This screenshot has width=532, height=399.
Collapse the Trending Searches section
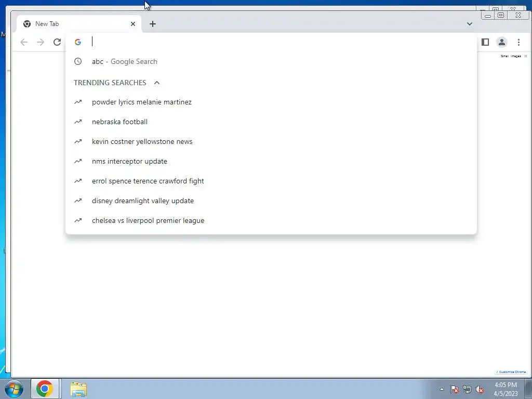tap(157, 83)
